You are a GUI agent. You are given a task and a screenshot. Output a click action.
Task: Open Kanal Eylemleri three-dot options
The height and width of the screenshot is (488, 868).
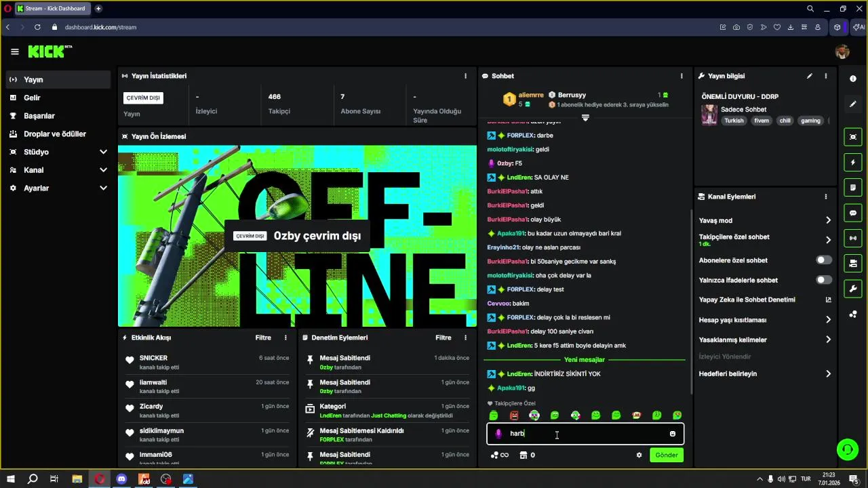(x=826, y=197)
